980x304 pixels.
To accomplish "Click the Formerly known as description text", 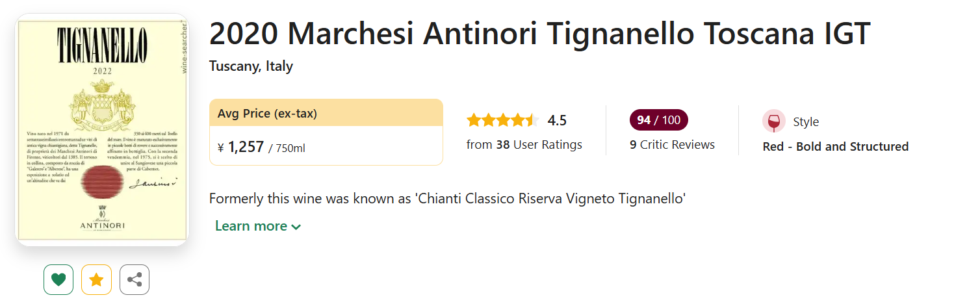I will click(448, 198).
